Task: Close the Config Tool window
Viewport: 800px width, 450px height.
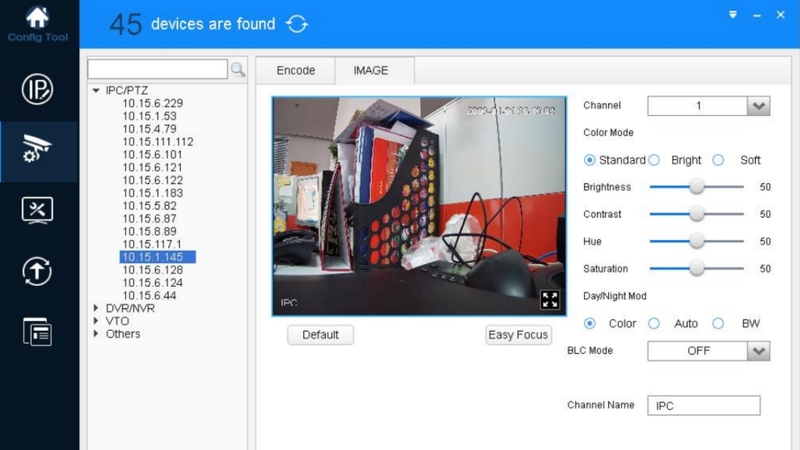Action: (x=780, y=15)
